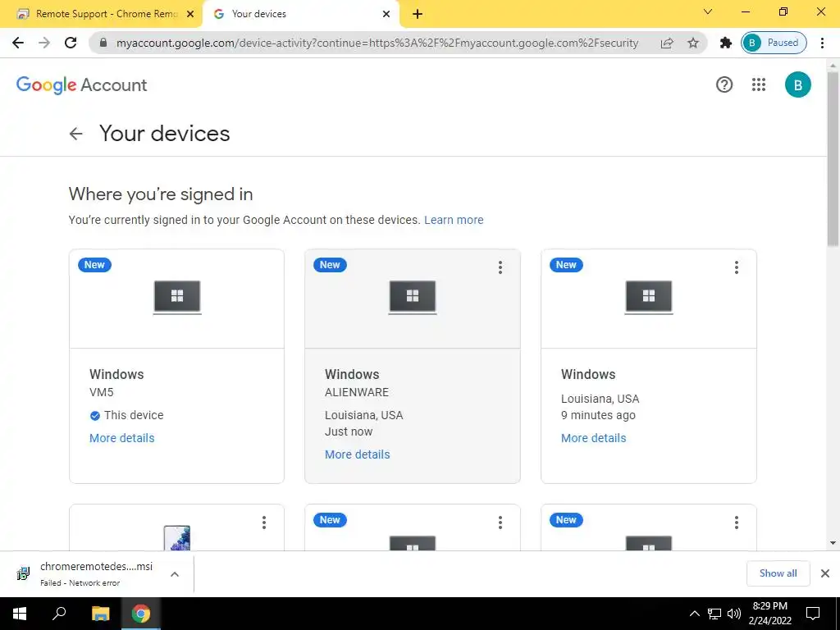Share this page via the share icon
Viewport: 840px width, 630px height.
tap(667, 43)
